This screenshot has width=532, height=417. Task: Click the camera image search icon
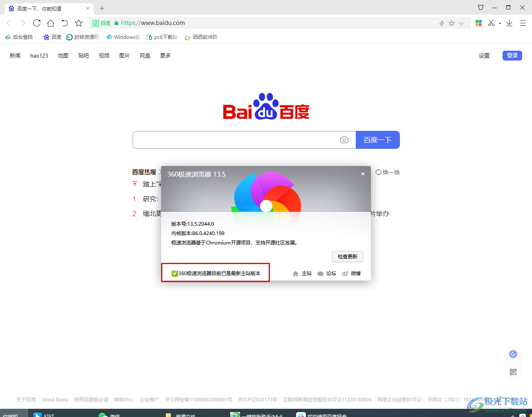pos(344,140)
